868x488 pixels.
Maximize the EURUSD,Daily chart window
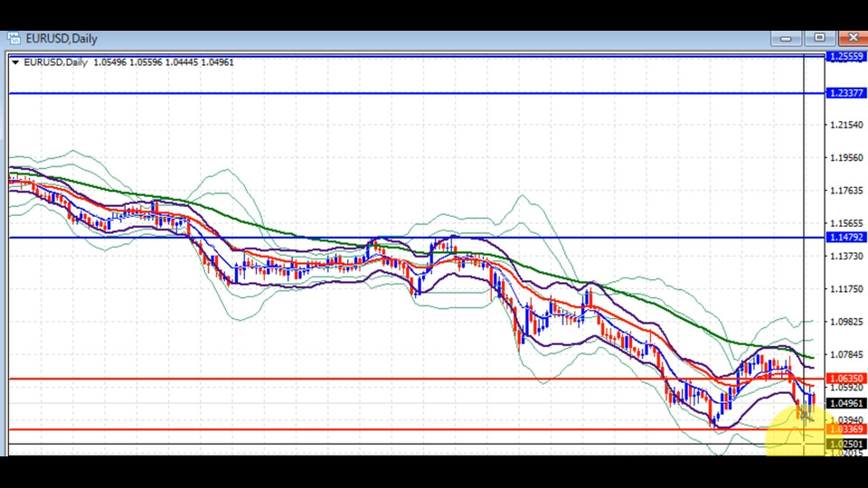pyautogui.click(x=820, y=38)
